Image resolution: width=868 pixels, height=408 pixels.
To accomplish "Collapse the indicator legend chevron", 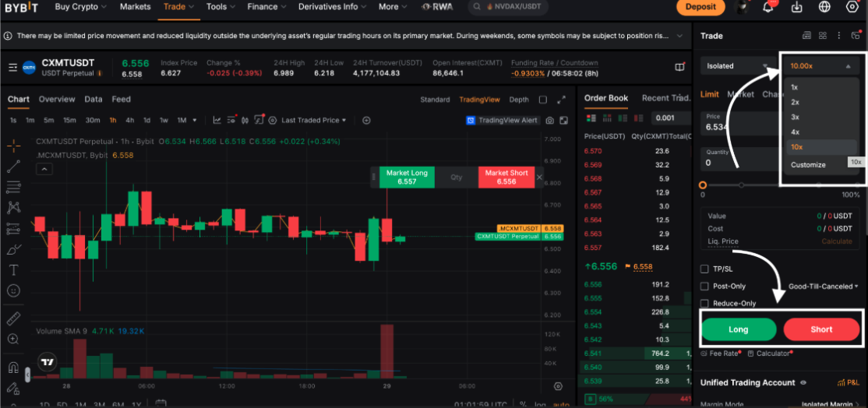I will click(45, 169).
